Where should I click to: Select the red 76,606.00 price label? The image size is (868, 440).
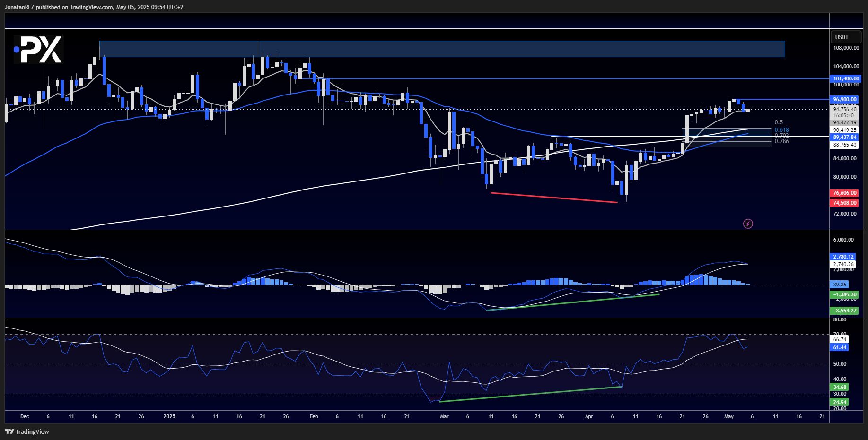[845, 193]
